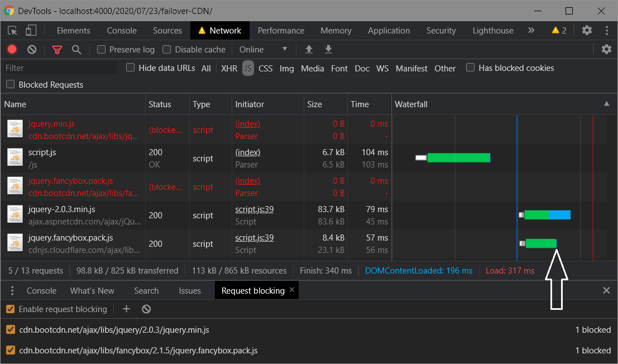This screenshot has width=618, height=364.
Task: Open the Online throttling dropdown
Action: (x=264, y=49)
